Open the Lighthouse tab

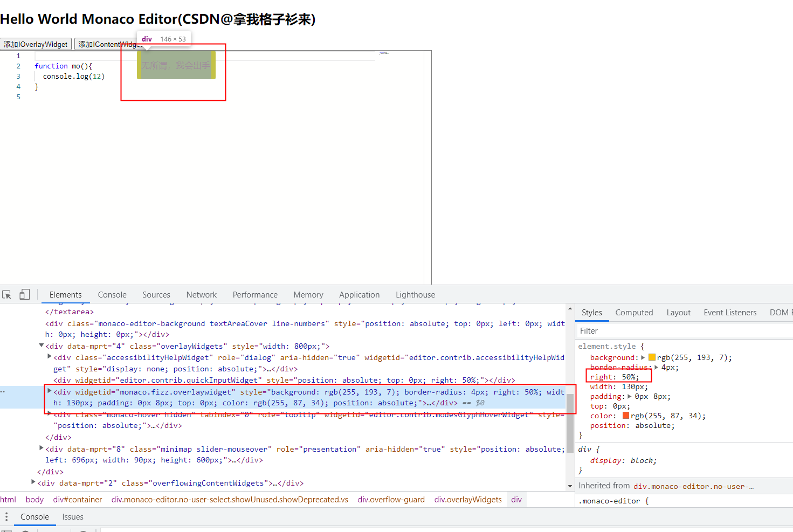pos(415,295)
